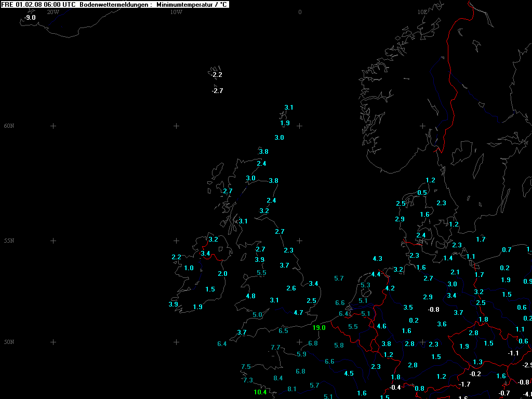Pick the 4.8 station value in Wales
This screenshot has width=532, height=399.
[250, 296]
